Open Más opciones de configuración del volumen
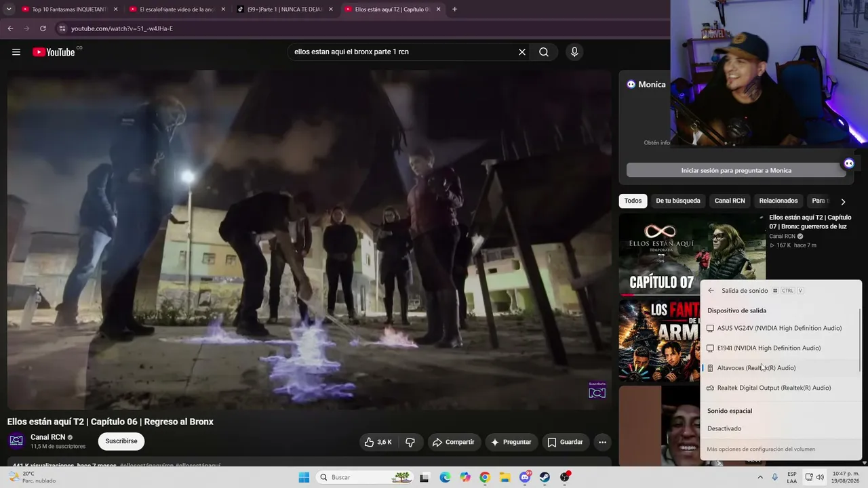The image size is (868, 488). coord(761,449)
